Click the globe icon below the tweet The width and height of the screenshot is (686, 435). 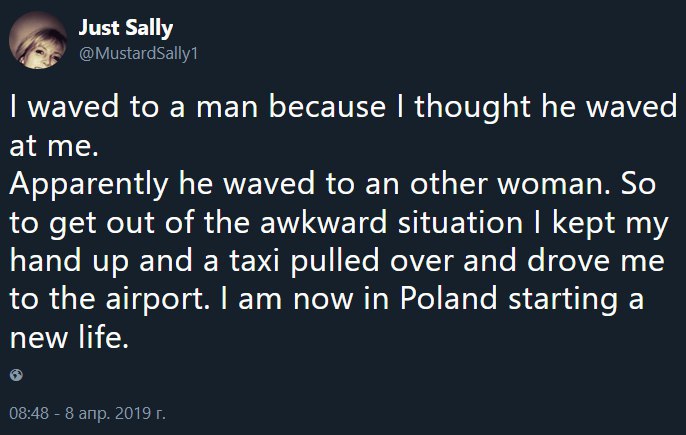tap(16, 375)
